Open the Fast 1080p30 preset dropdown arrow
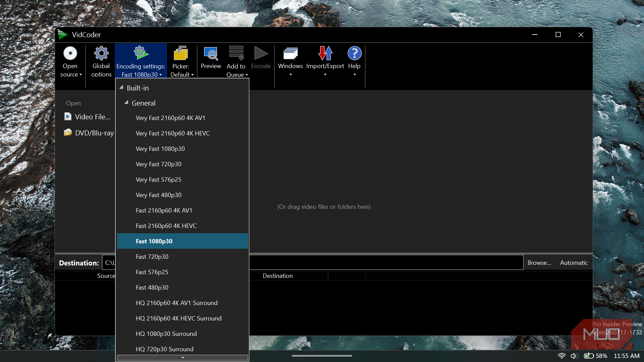644x362 pixels. tap(161, 75)
